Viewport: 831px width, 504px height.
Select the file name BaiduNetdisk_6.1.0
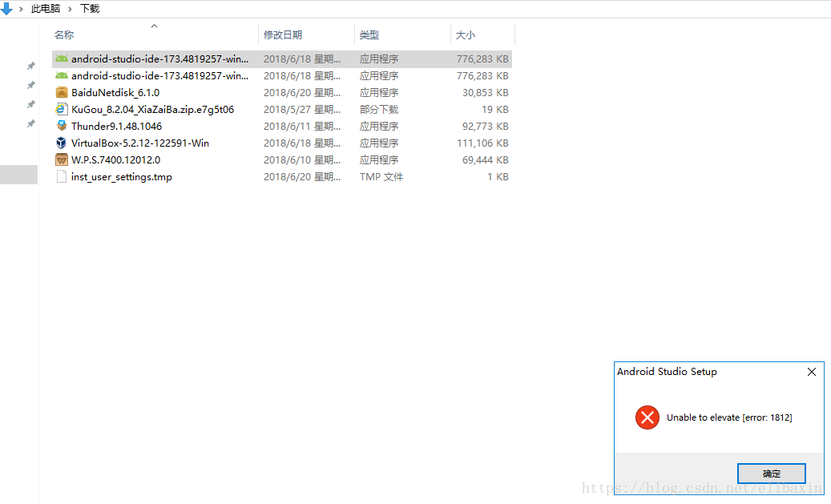coord(115,93)
